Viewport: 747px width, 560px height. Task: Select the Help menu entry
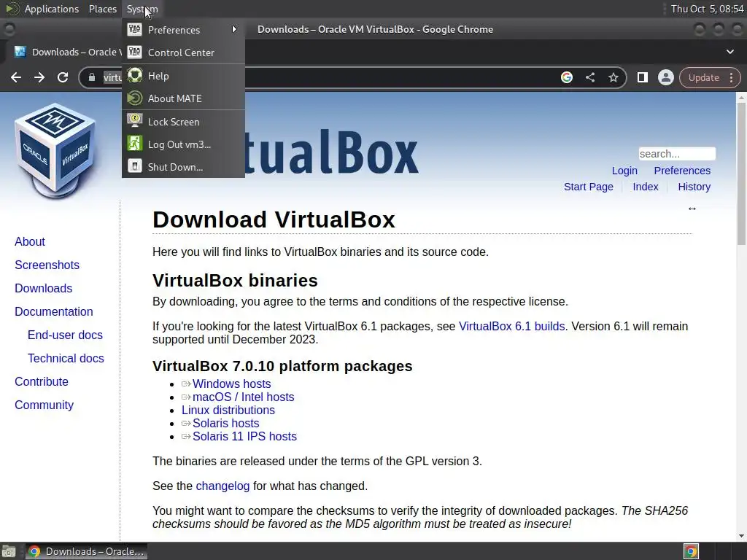[x=183, y=76]
